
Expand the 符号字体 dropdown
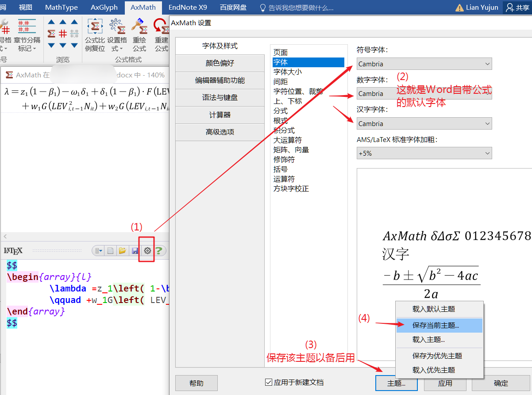click(424, 64)
